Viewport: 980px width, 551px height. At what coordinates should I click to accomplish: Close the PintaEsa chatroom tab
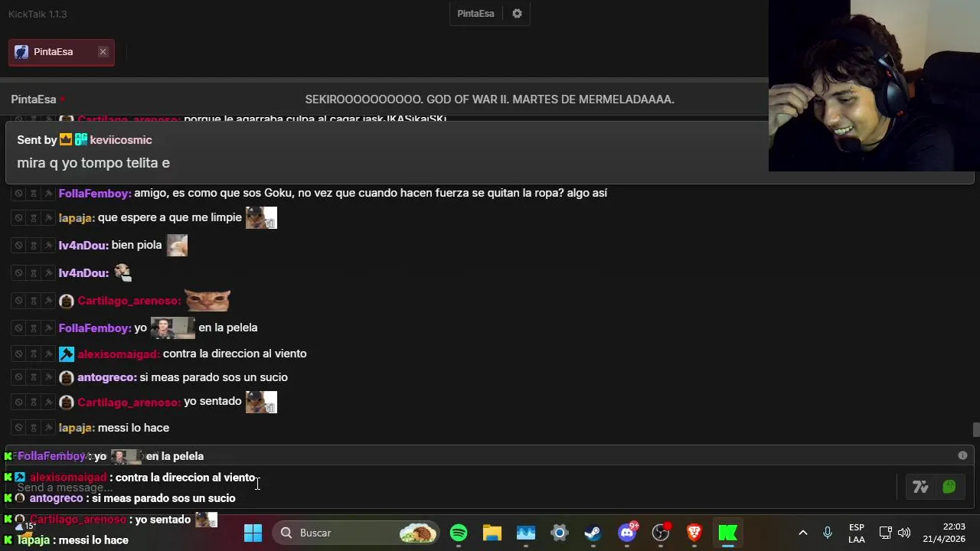pyautogui.click(x=103, y=52)
